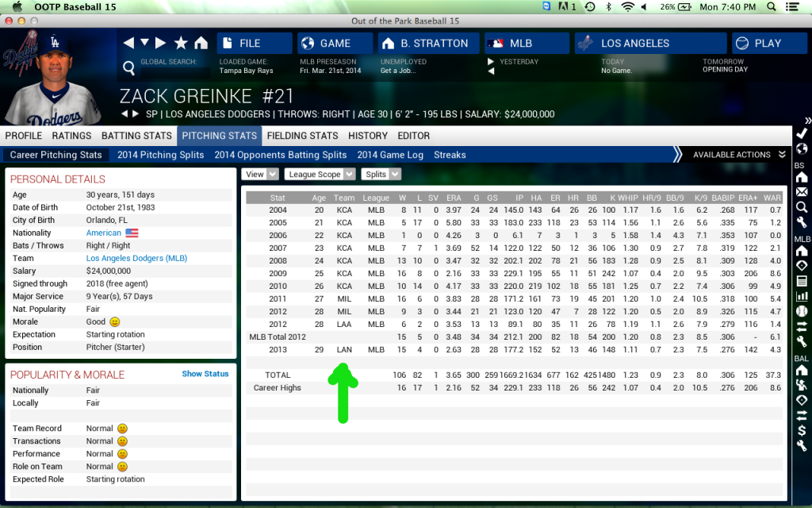Image resolution: width=812 pixels, height=508 pixels.
Task: Go to next player using small right arrow
Action: [x=135, y=114]
